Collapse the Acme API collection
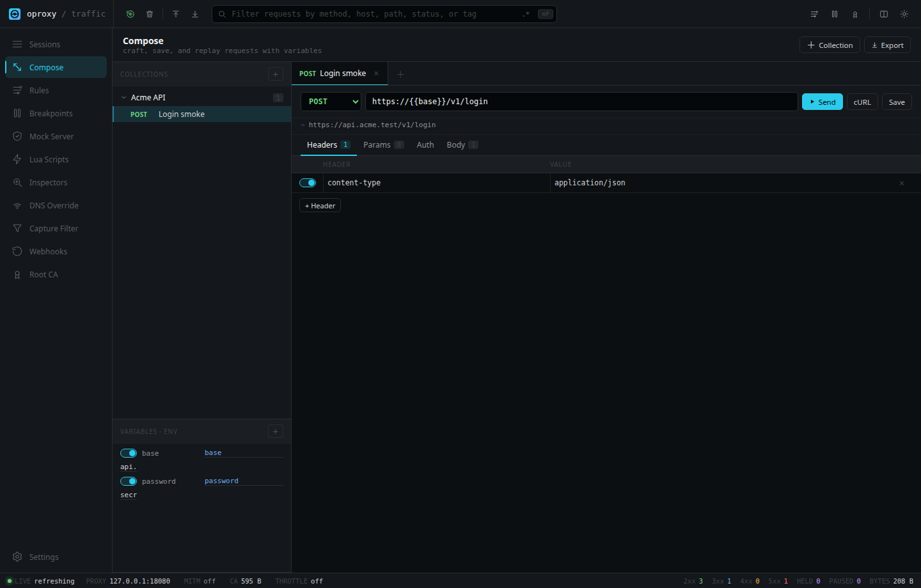This screenshot has width=921, height=588. (x=124, y=97)
